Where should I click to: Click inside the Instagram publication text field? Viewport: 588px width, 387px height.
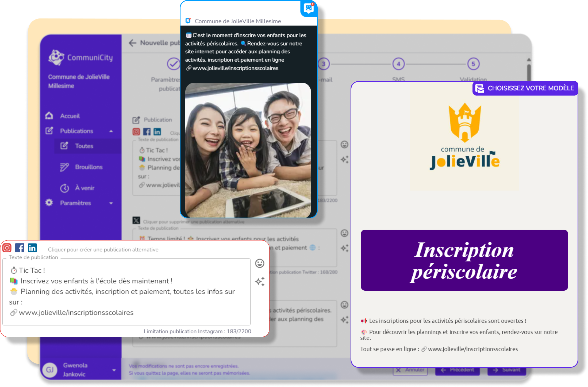click(x=126, y=292)
